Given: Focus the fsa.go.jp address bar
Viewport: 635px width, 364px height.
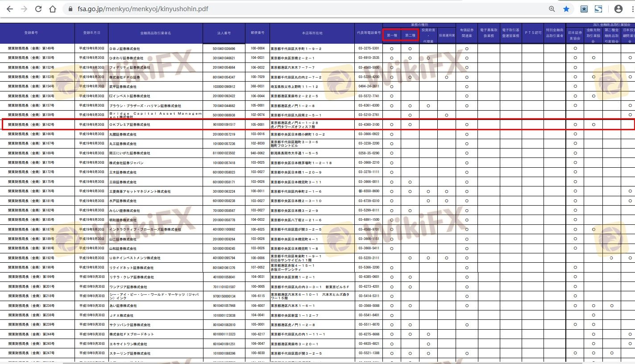Looking at the screenshot, I should click(268, 9).
